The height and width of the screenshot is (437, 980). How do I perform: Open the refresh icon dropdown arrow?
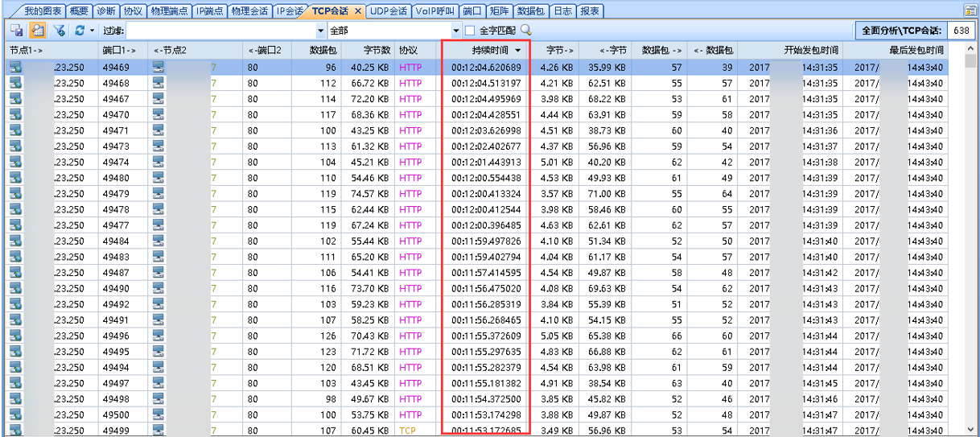click(x=93, y=31)
